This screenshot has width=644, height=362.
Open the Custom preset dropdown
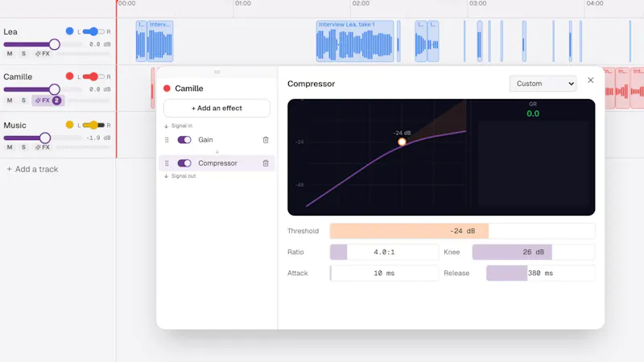pyautogui.click(x=543, y=84)
